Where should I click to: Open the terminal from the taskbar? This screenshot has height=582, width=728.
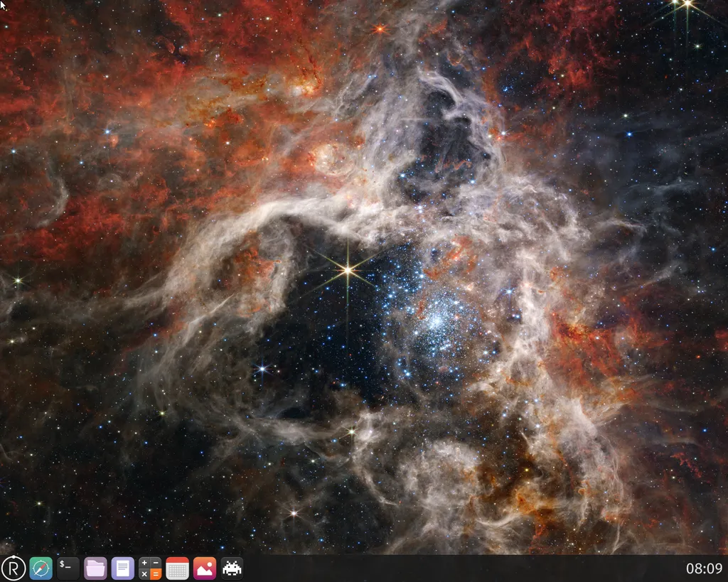pos(68,568)
